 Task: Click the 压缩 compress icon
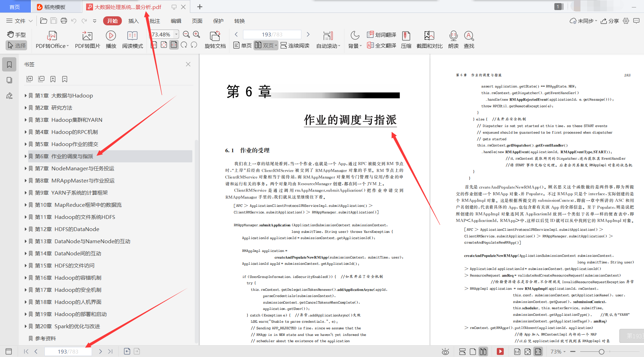pos(406,40)
